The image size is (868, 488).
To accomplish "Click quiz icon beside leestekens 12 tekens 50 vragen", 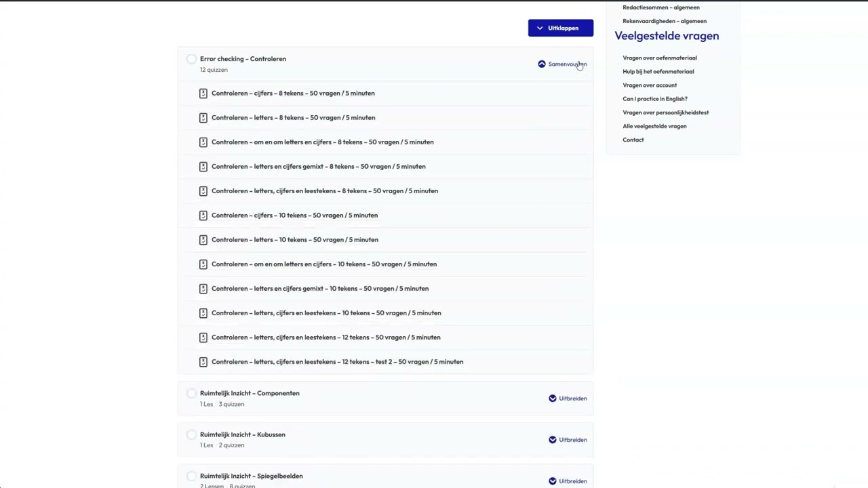I will (203, 338).
